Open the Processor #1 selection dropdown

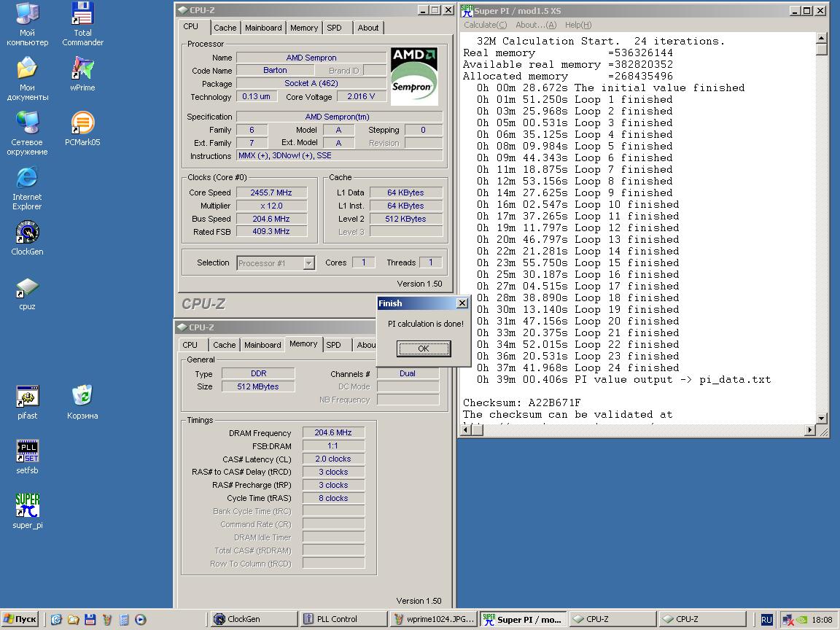[x=308, y=263]
